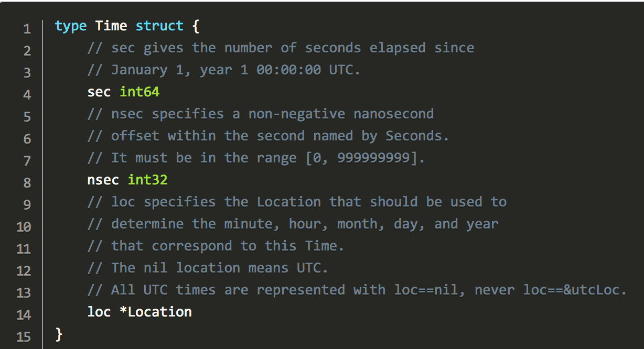Click line number 11 in the gutter
The height and width of the screenshot is (349, 644).
24,248
